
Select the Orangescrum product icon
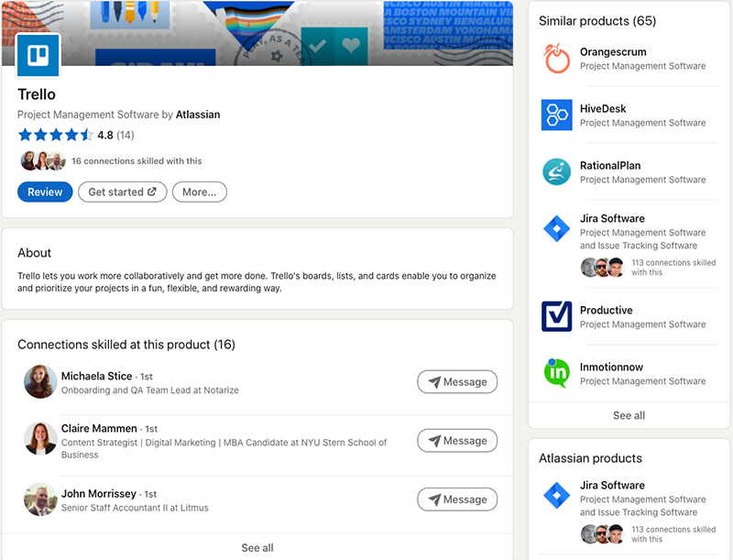tap(556, 59)
